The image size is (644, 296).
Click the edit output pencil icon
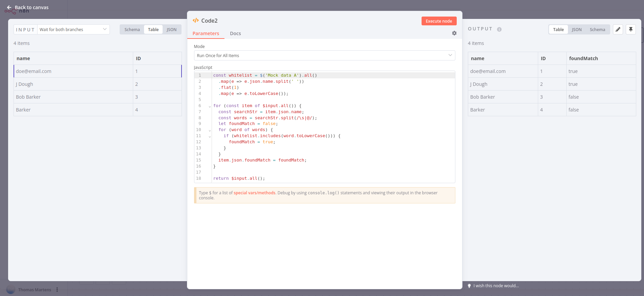618,29
